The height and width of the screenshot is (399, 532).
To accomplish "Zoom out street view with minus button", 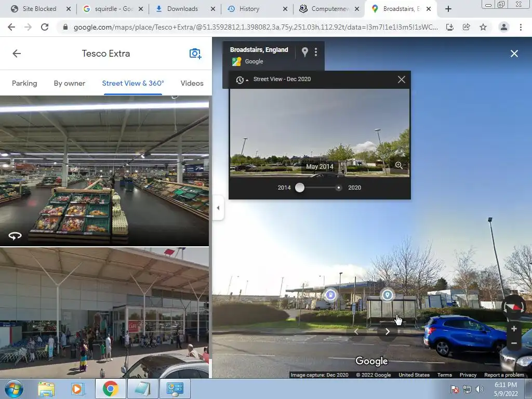I will click(x=514, y=343).
